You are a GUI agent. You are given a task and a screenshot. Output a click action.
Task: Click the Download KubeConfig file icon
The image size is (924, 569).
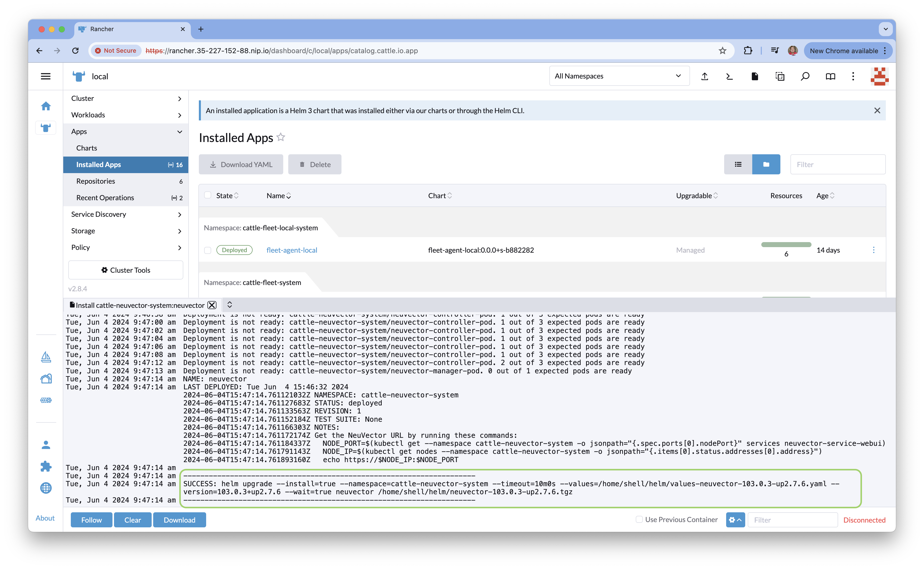pyautogui.click(x=755, y=76)
